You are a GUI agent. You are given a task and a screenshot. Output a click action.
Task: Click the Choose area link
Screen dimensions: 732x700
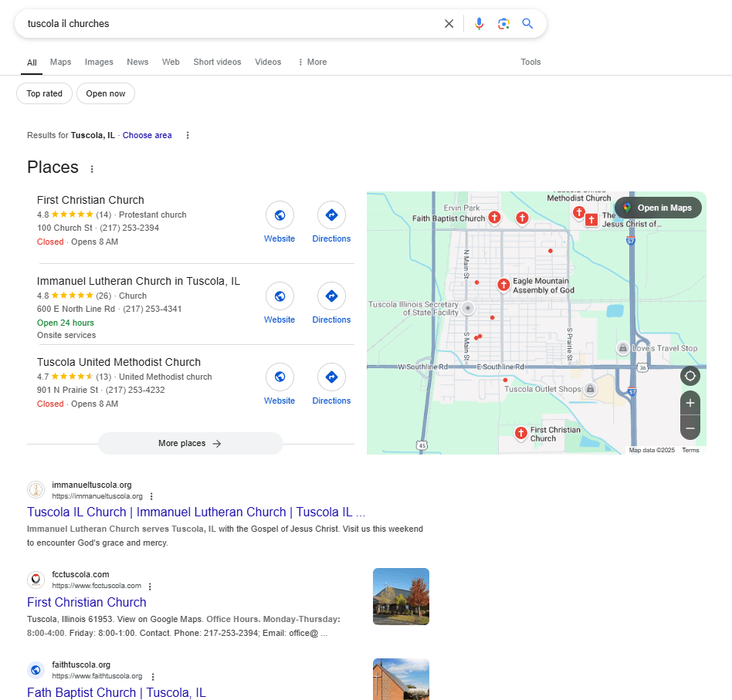pyautogui.click(x=147, y=135)
